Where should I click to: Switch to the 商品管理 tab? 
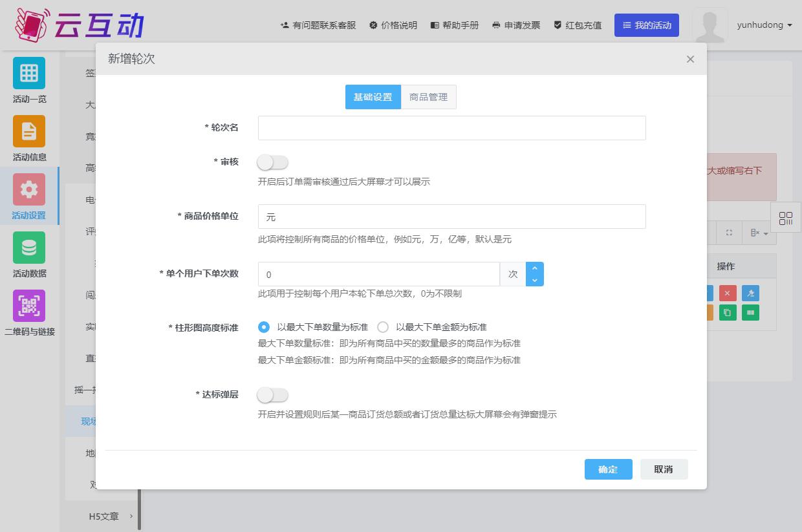pyautogui.click(x=428, y=97)
